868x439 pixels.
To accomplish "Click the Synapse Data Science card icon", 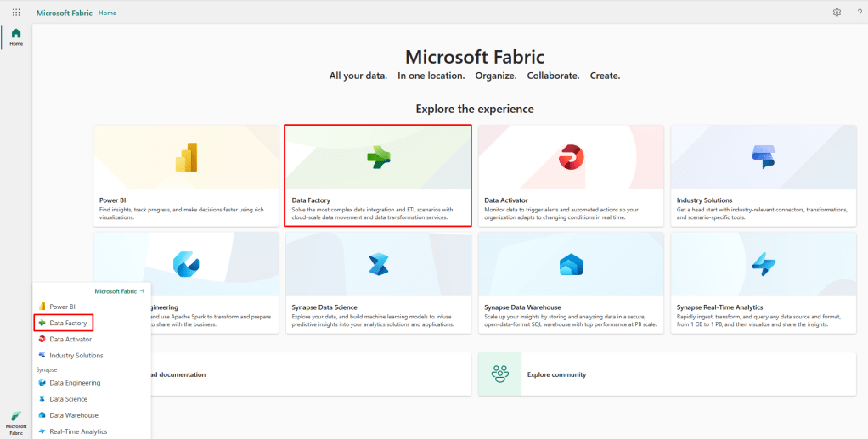I will click(378, 264).
